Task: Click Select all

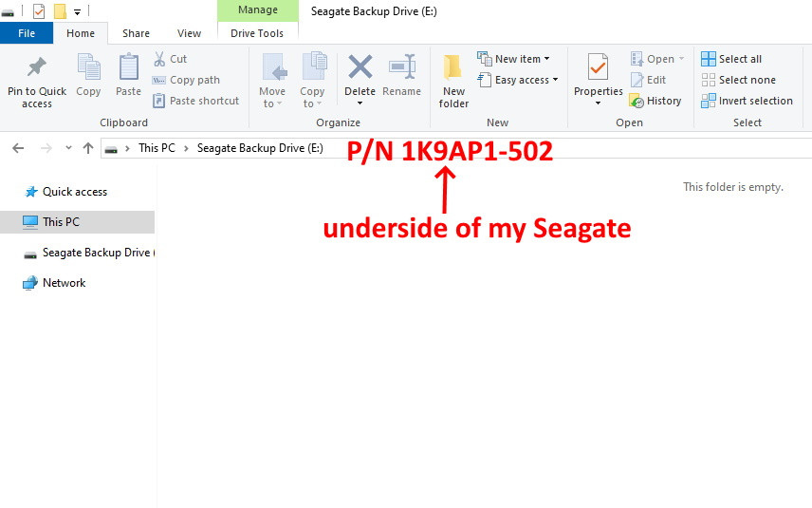Action: (x=731, y=59)
